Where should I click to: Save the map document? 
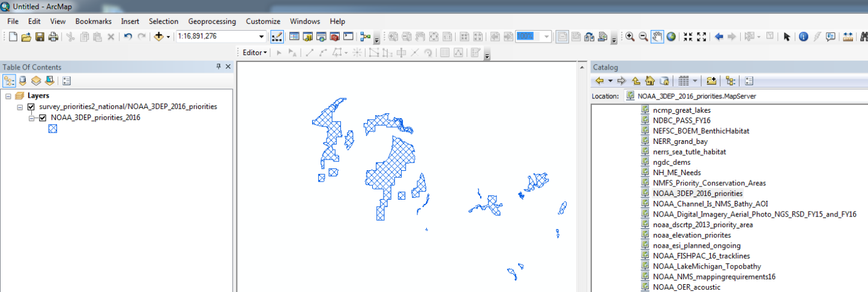(x=40, y=37)
